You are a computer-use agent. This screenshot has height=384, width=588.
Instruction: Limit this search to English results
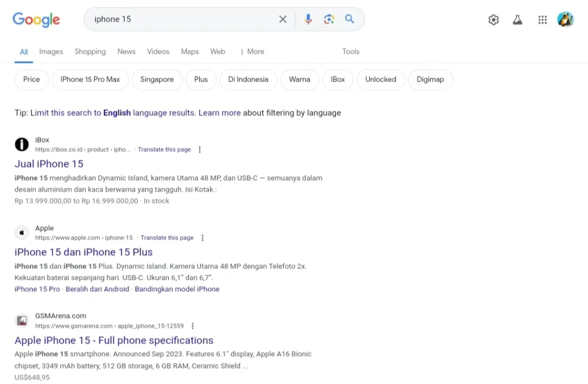pos(113,113)
